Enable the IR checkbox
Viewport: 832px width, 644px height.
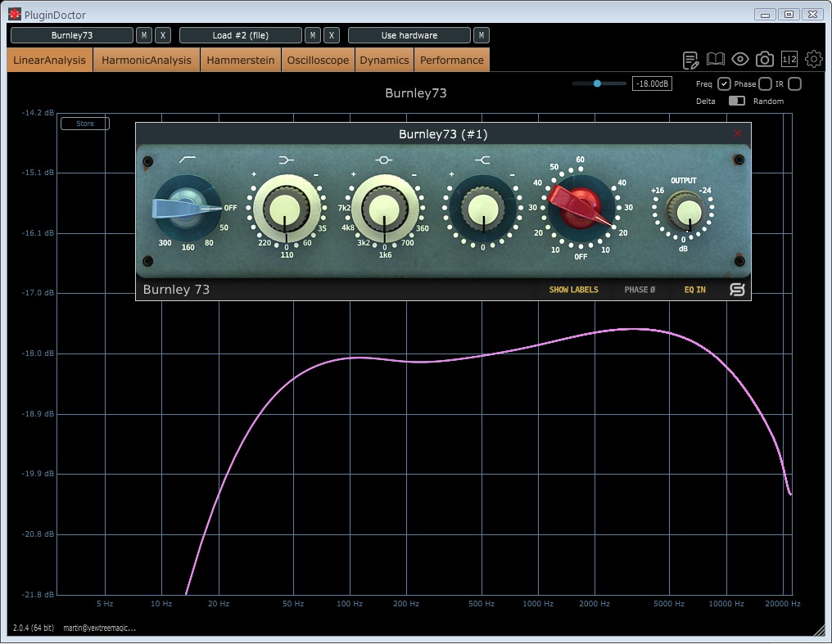[794, 84]
